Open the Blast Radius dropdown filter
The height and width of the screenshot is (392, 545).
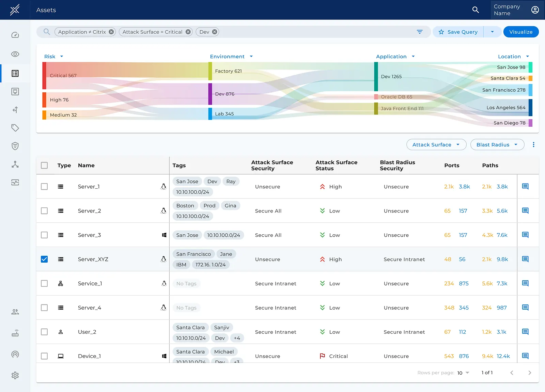point(497,145)
